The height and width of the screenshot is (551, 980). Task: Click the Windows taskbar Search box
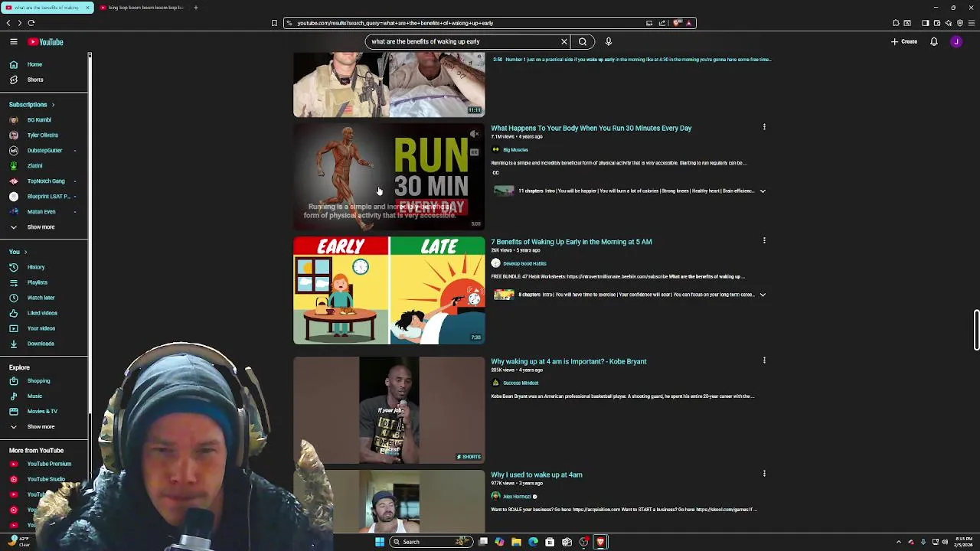(430, 542)
